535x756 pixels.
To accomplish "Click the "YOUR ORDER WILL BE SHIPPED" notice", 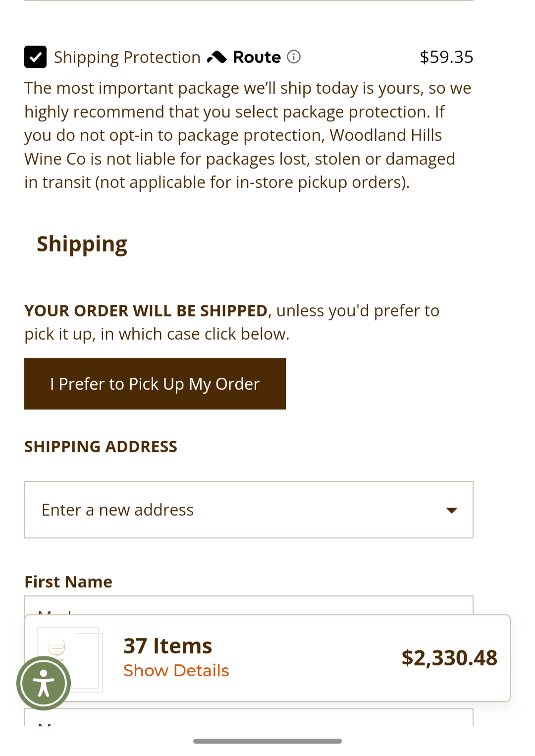I will coord(146,311).
